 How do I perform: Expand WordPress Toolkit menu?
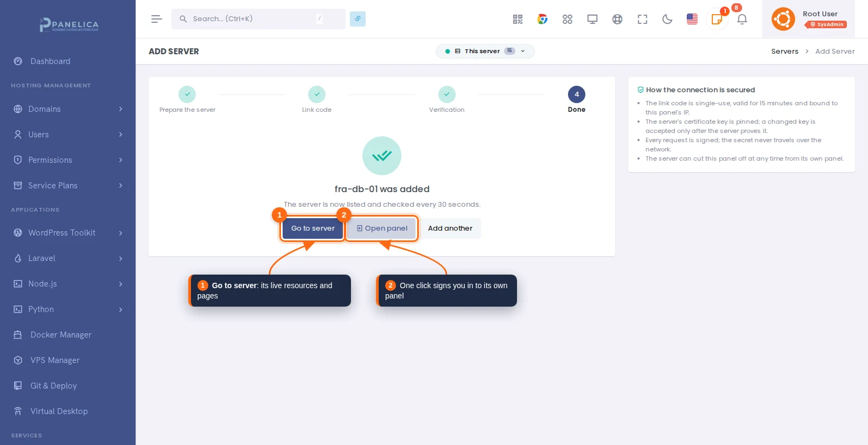pos(68,233)
